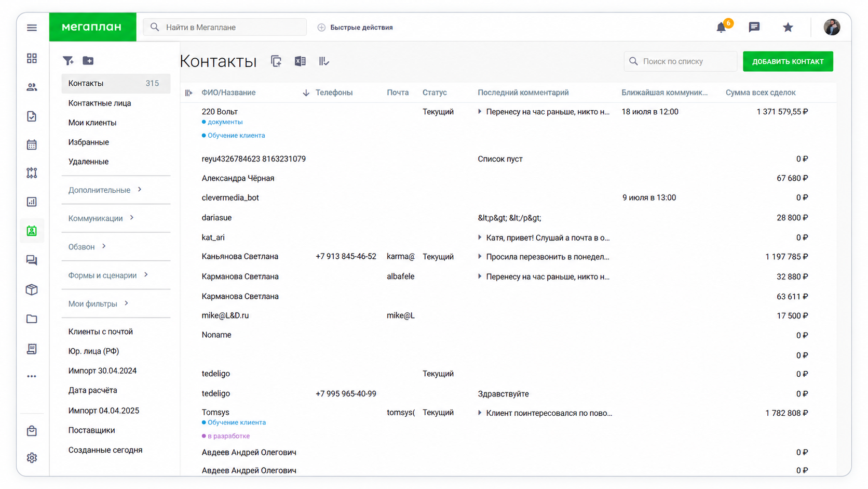The height and width of the screenshot is (489, 868).
Task: Click the Поиск по списку search field
Action: pyautogui.click(x=680, y=61)
